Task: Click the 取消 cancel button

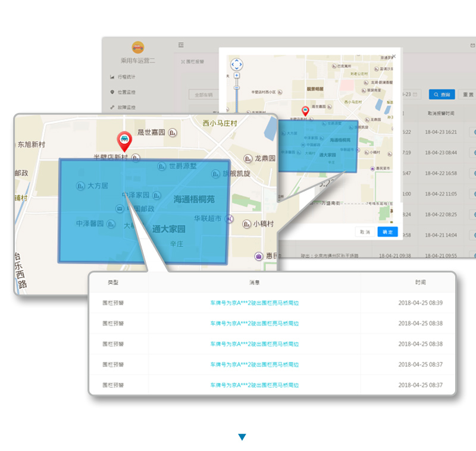Action: [364, 231]
